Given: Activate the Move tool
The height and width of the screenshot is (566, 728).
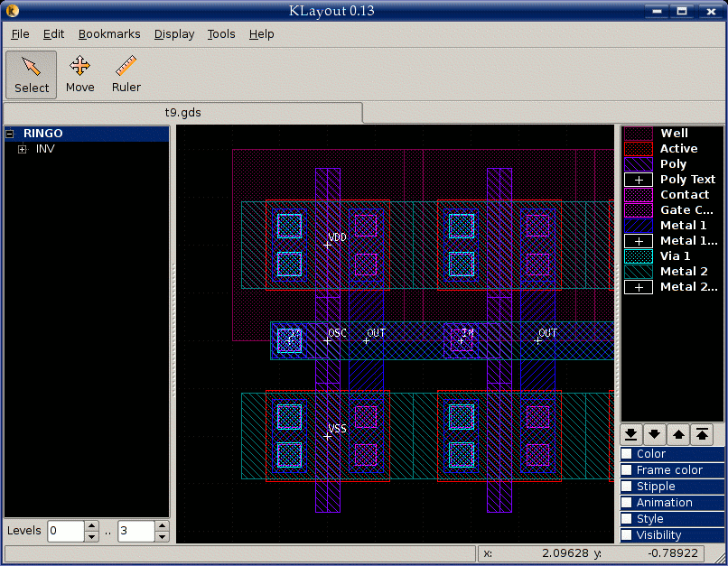Looking at the screenshot, I should (x=79, y=74).
